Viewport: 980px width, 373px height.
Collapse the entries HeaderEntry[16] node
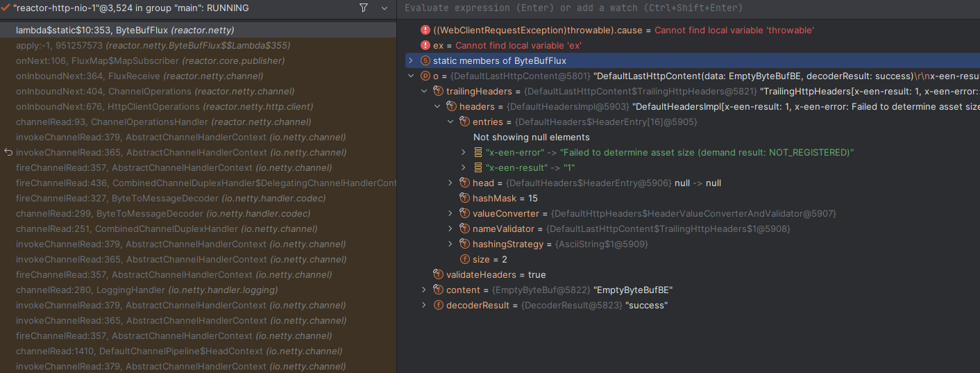point(450,122)
